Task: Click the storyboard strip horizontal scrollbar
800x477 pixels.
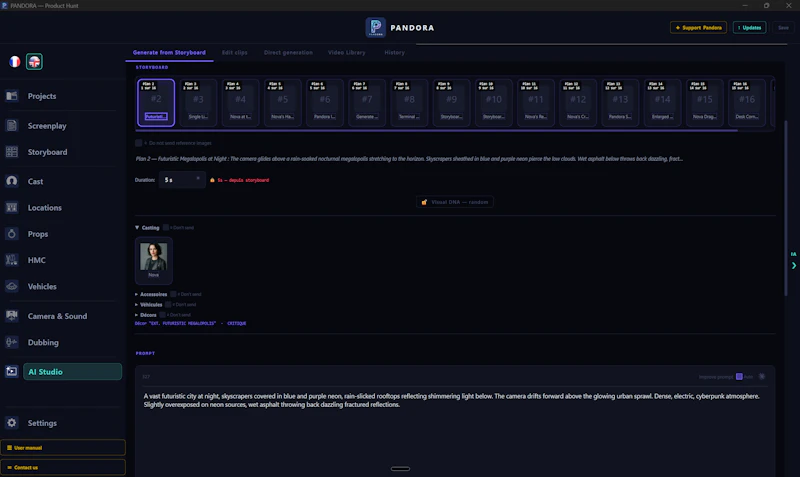Action: pyautogui.click(x=437, y=131)
